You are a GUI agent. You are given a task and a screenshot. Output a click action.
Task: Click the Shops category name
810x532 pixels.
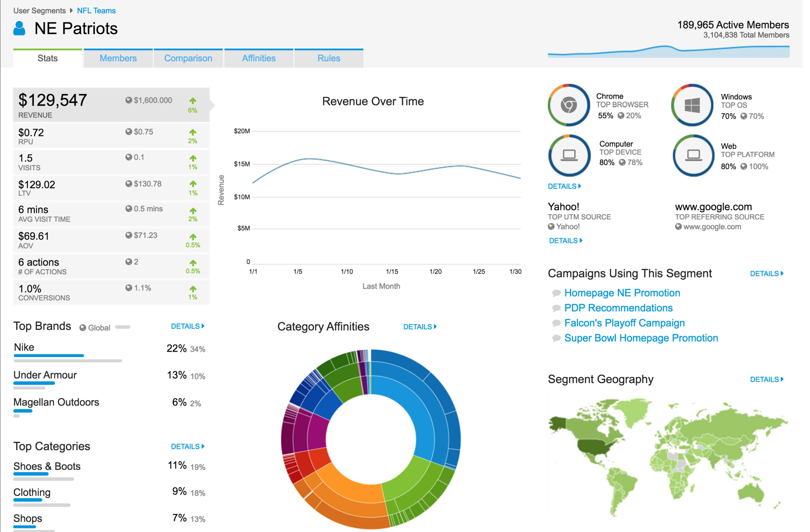pyautogui.click(x=28, y=518)
